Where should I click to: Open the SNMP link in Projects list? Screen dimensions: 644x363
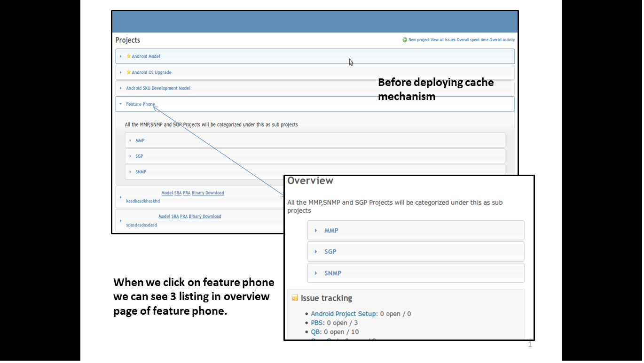coord(141,172)
